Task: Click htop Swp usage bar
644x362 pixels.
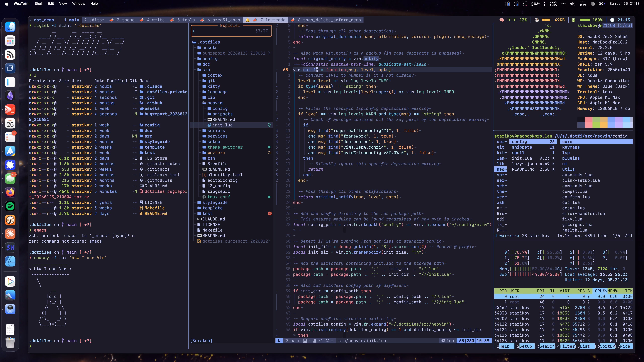Action: pyautogui.click(x=531, y=275)
